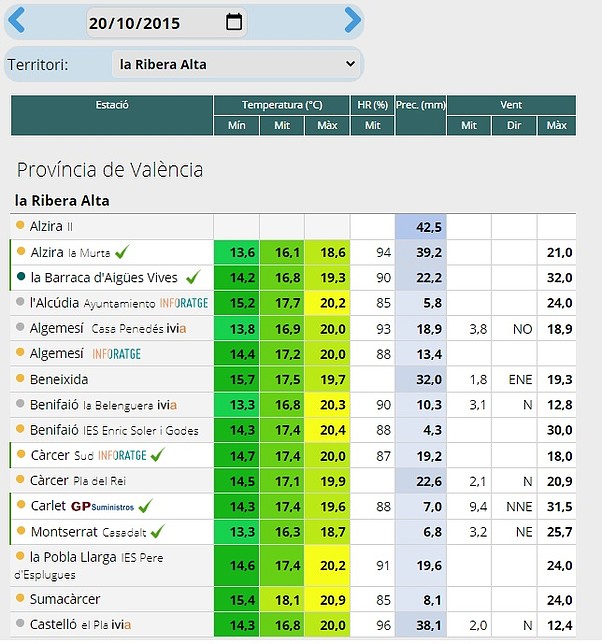602x644 pixels.
Task: Click the teal status dot beside la Barraca d'Aigües Vives
Action: pos(21,276)
